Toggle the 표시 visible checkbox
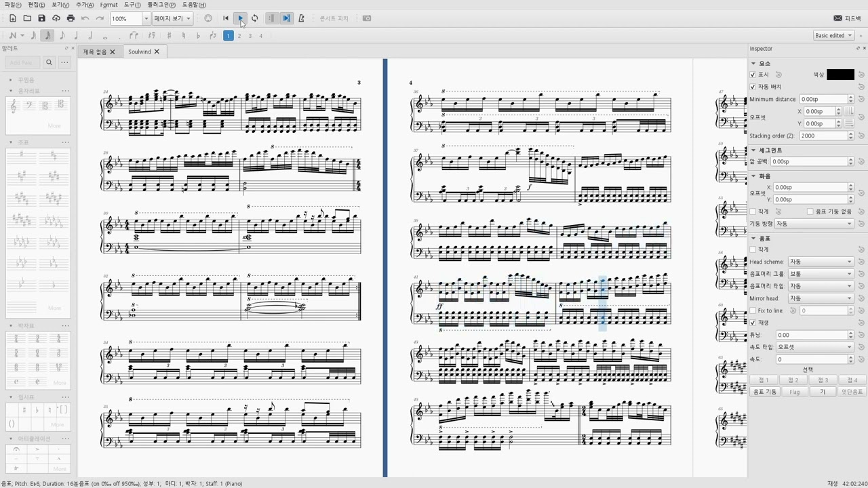The width and height of the screenshot is (868, 488). pyautogui.click(x=753, y=75)
